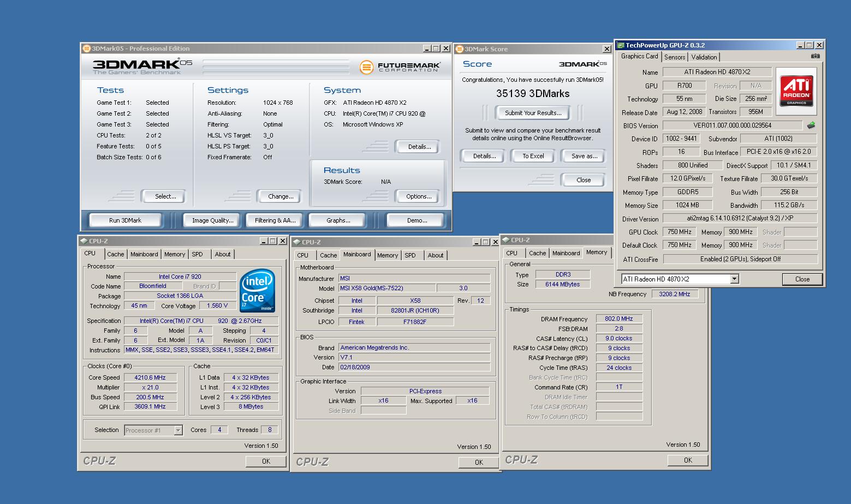Viewport: 851px width, 504px height.
Task: Click Close button in 3DMark Score window
Action: click(584, 180)
